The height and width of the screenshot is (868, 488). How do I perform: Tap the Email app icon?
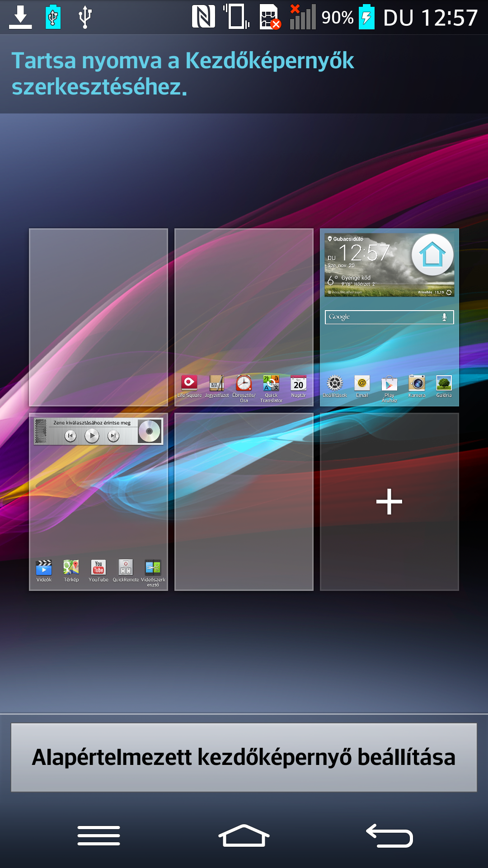pos(362,383)
